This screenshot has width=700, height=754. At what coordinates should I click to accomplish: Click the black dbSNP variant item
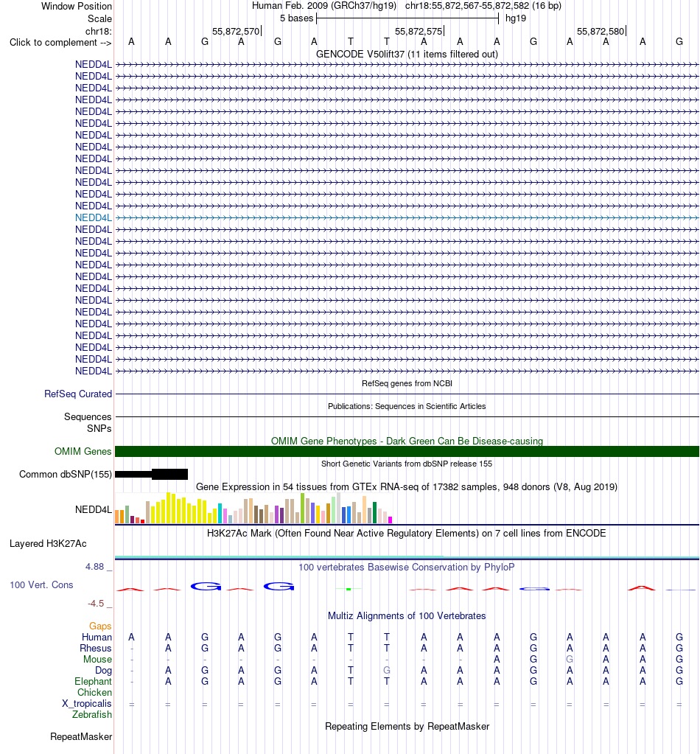(x=152, y=475)
